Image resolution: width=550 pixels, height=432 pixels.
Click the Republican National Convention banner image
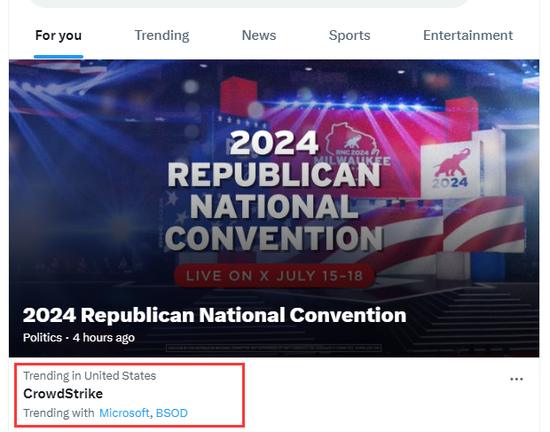click(274, 208)
